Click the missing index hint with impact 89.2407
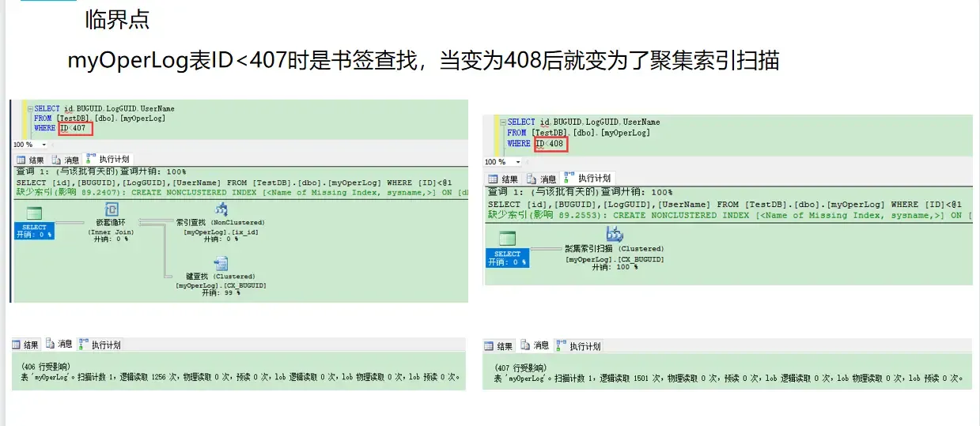The width and height of the screenshot is (980, 426). tap(242, 192)
